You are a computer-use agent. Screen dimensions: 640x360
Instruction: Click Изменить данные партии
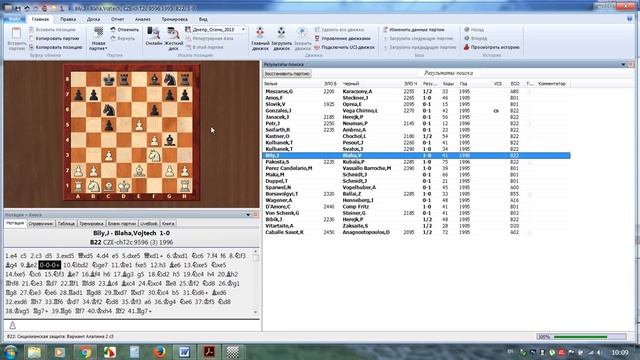coord(414,30)
